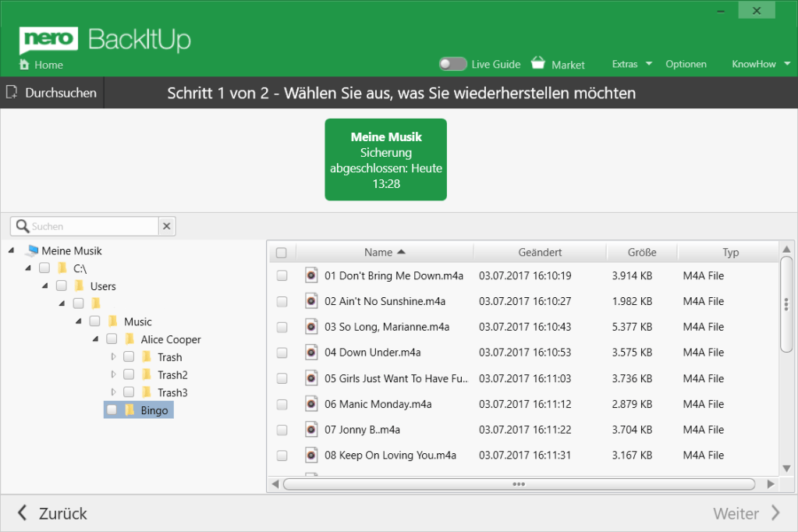Open the Market basket icon

coord(538,63)
